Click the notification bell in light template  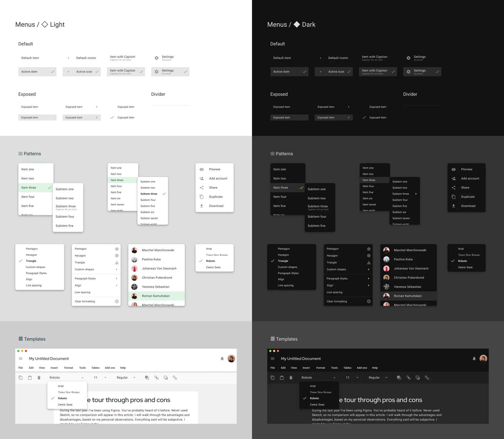222,358
